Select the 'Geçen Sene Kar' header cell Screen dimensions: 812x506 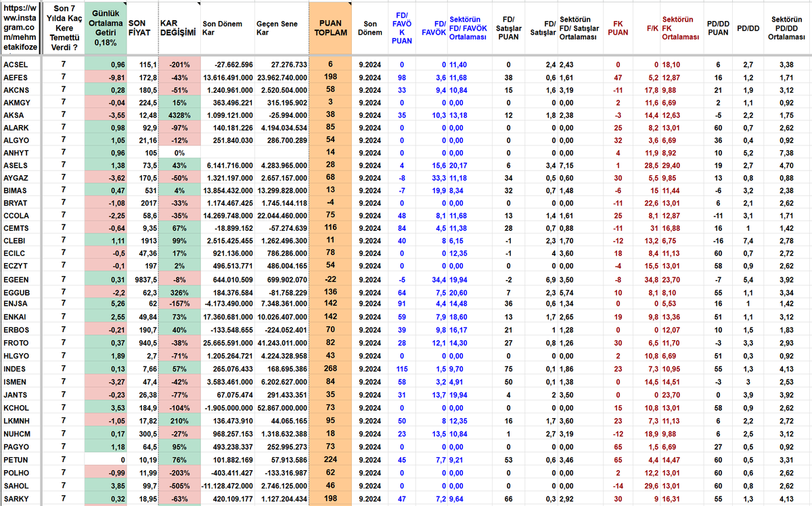tap(281, 27)
